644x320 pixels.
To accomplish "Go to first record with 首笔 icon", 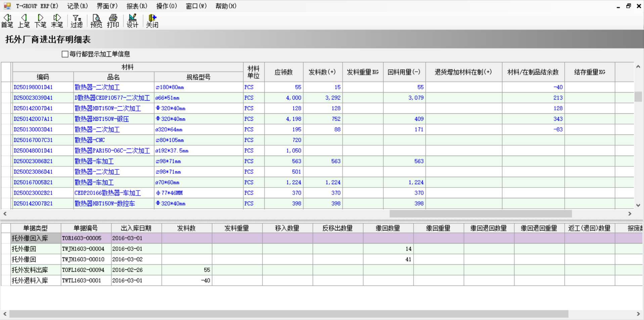I will [x=7, y=21].
